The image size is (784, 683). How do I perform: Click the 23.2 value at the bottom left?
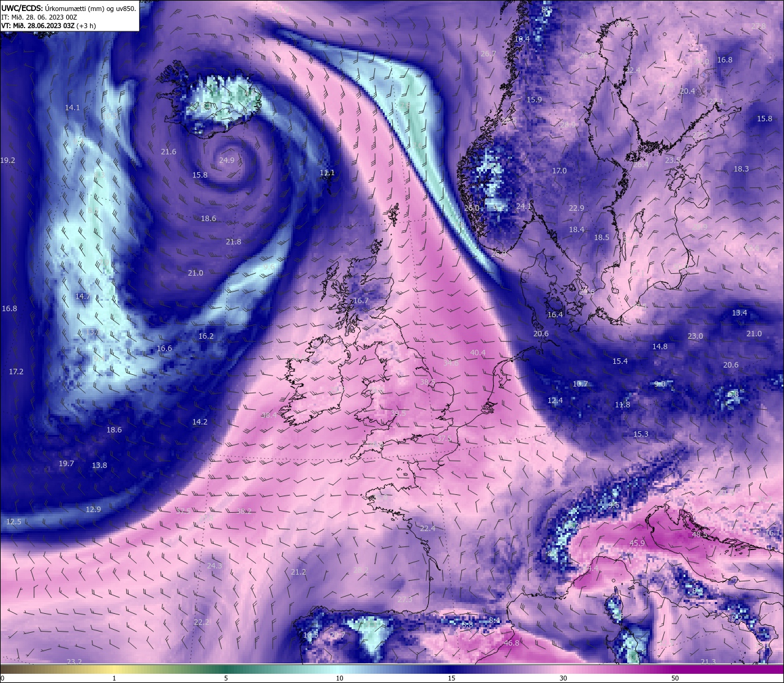coord(74,662)
